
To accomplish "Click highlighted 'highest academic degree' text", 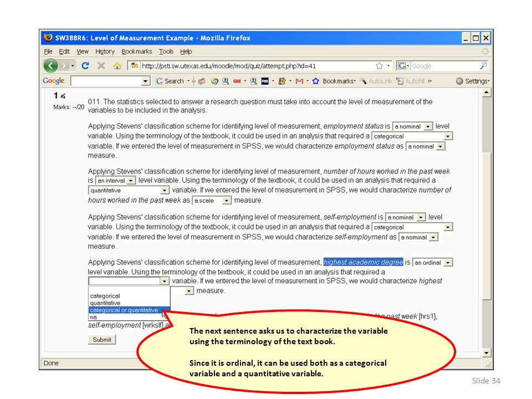I will pos(363,262).
